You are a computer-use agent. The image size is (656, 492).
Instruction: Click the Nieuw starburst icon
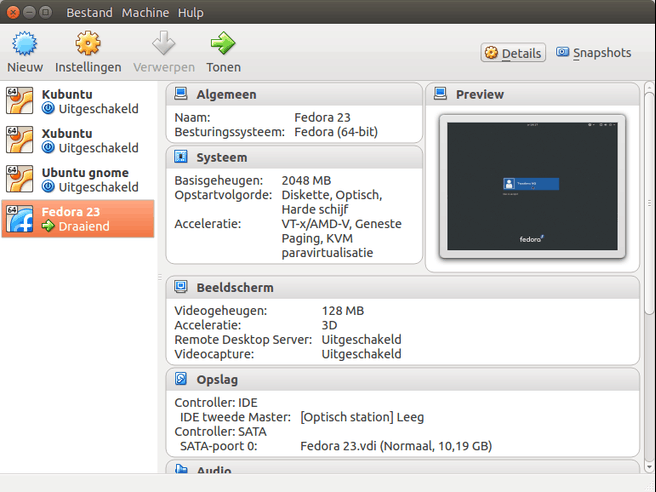(x=25, y=44)
